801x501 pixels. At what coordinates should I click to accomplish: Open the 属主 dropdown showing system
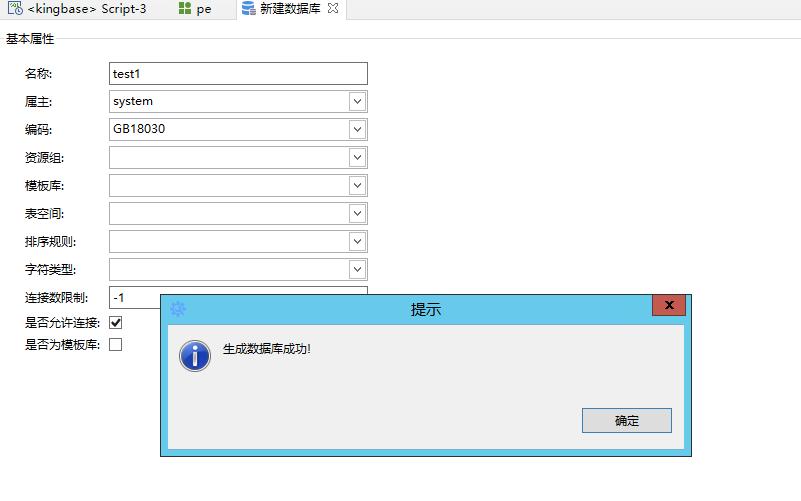tap(357, 101)
